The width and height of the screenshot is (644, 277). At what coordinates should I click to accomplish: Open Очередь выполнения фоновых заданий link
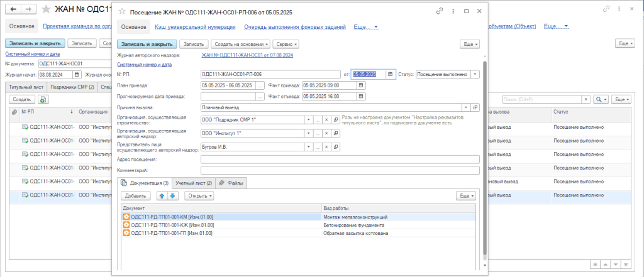tap(295, 27)
